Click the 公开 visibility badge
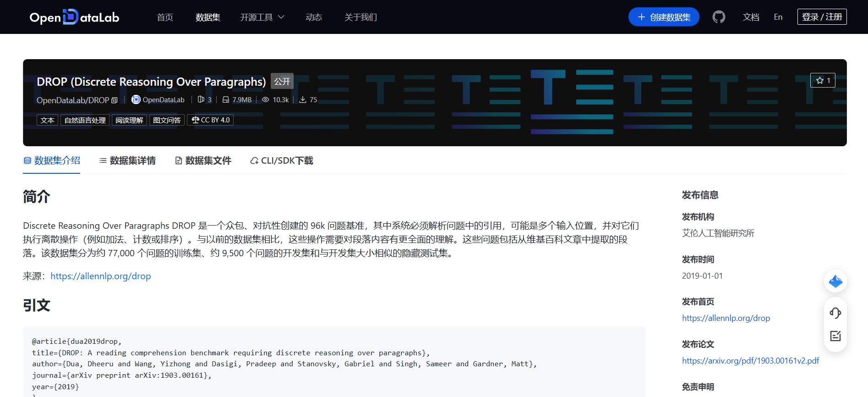Viewport: 868px width, 397px height. (282, 81)
